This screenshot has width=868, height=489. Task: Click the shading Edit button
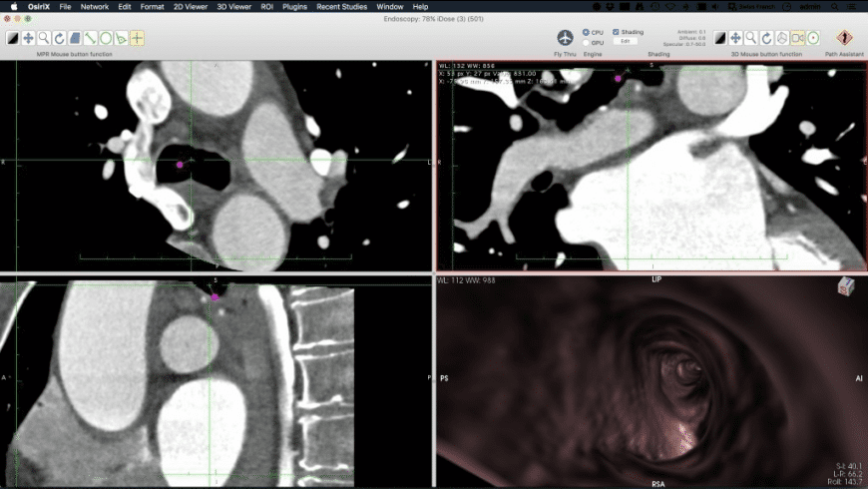point(626,42)
